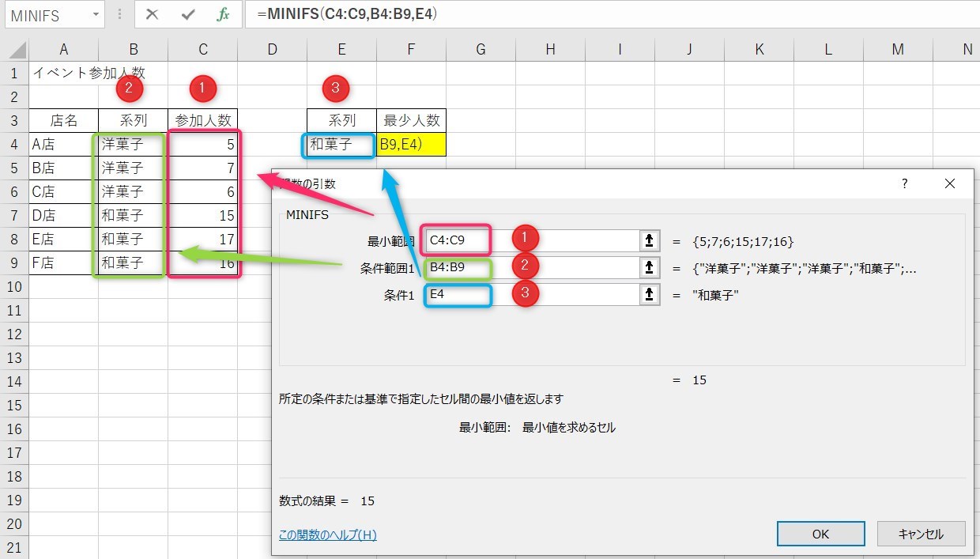980x559 pixels.
Task: Click the 条件1 input field showing E4
Action: pyautogui.click(x=457, y=294)
